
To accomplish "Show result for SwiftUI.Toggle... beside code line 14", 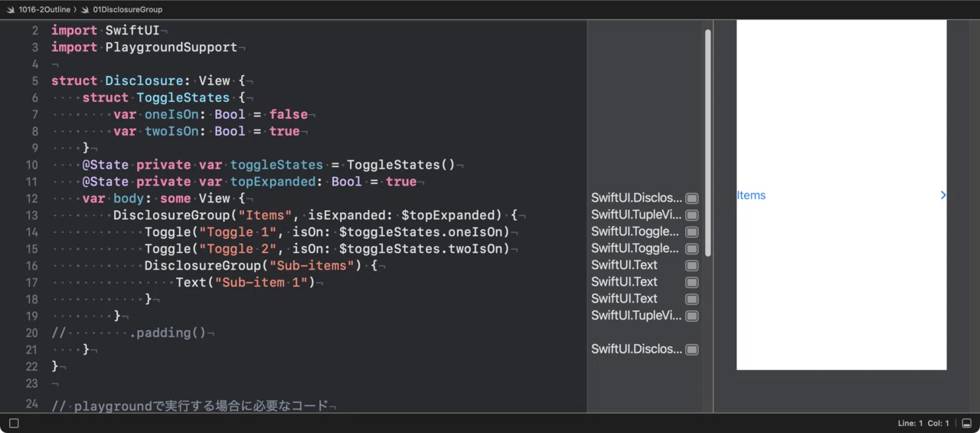I will [x=692, y=232].
